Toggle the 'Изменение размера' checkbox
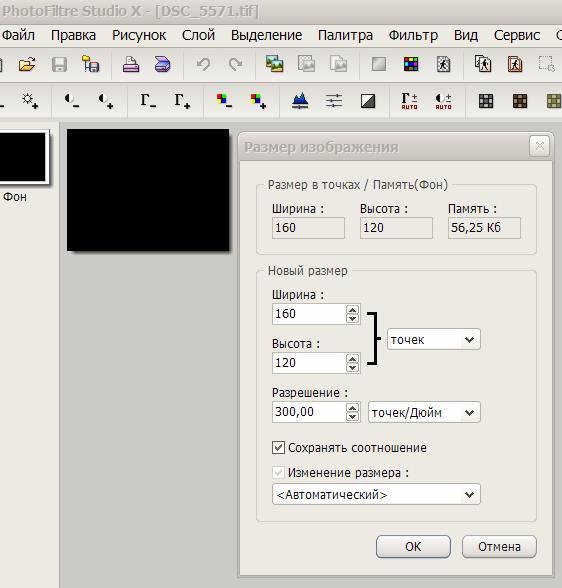This screenshot has width=562, height=588. 278,472
